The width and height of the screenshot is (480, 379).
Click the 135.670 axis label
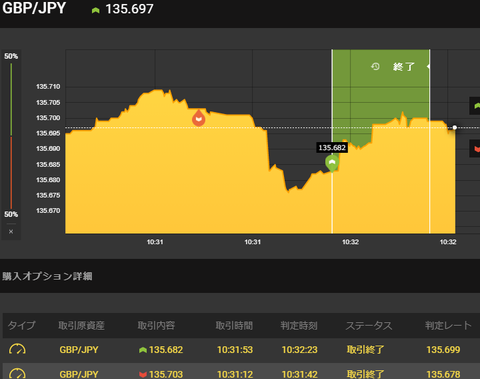pyautogui.click(x=48, y=211)
